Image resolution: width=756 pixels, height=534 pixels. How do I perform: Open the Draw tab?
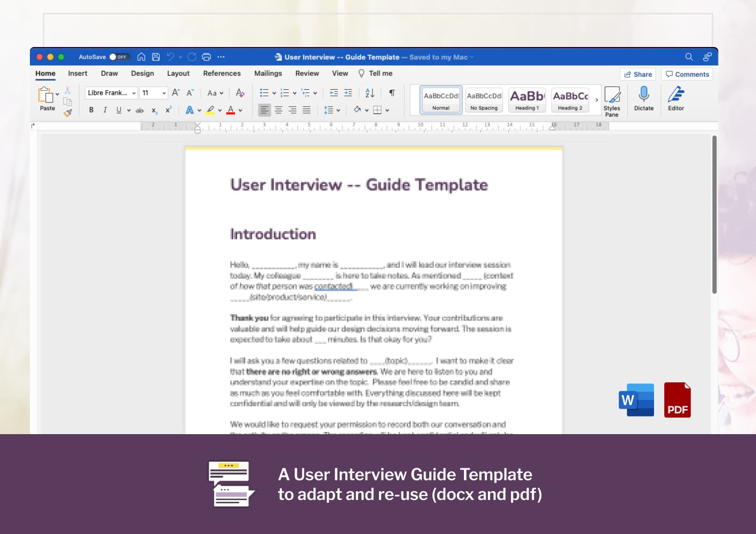tap(109, 74)
